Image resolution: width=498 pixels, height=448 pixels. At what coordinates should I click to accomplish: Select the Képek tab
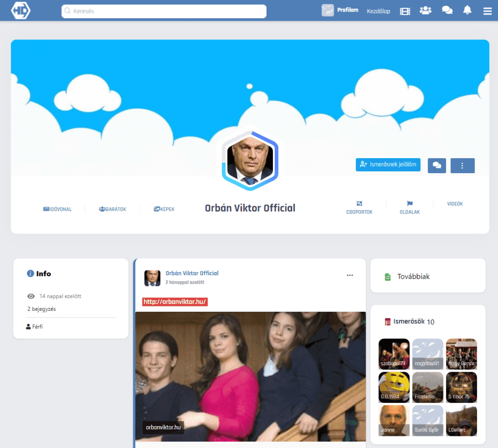tap(164, 209)
